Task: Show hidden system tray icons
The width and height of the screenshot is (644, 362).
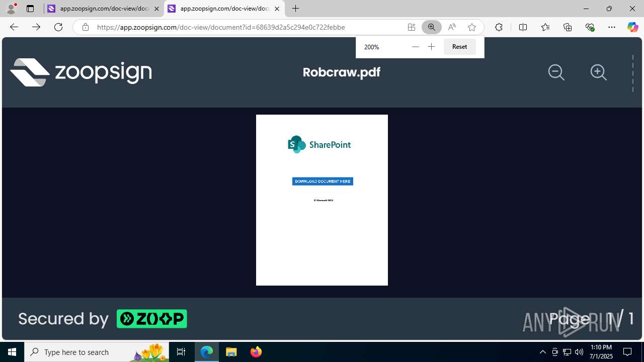Action: click(542, 352)
